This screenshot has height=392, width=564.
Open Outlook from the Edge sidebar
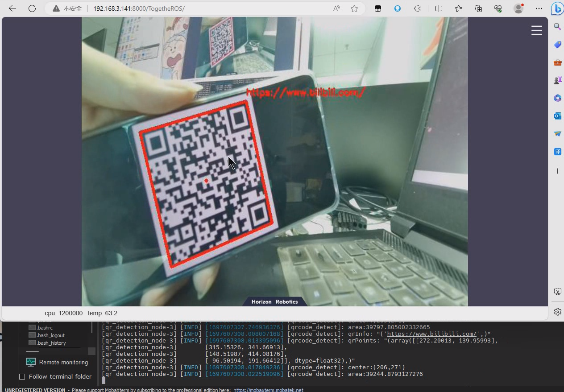click(557, 116)
